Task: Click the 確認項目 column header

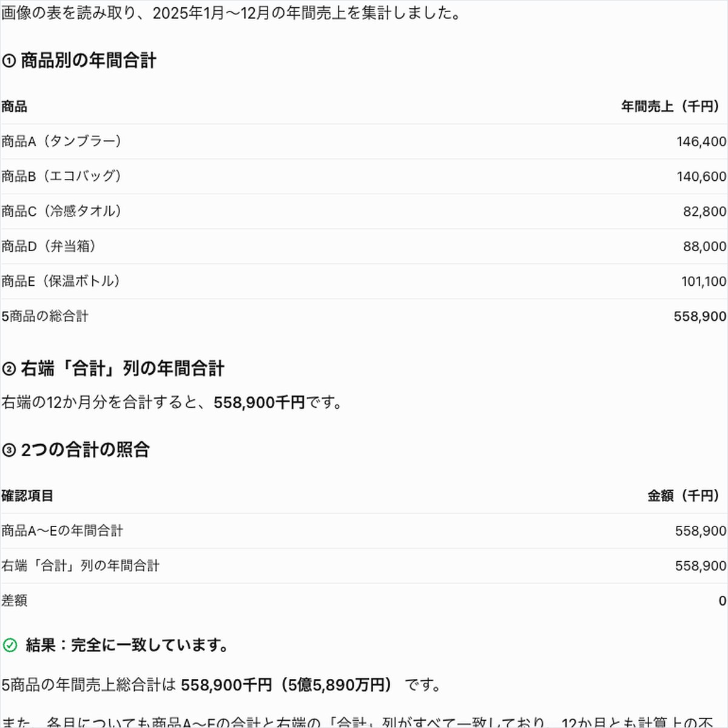Action: 27,496
